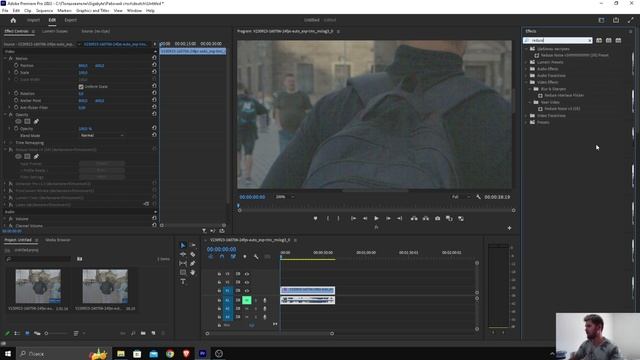Play the Program monitor video

[376, 218]
